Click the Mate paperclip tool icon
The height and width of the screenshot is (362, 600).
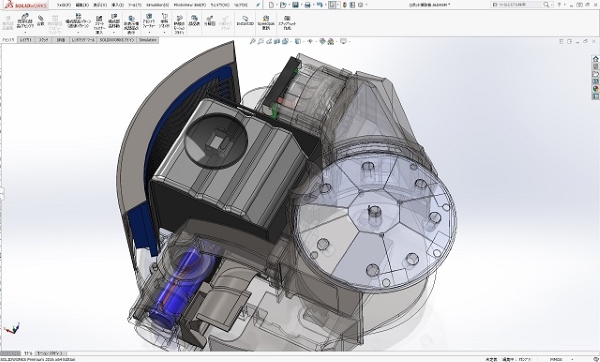click(41, 21)
